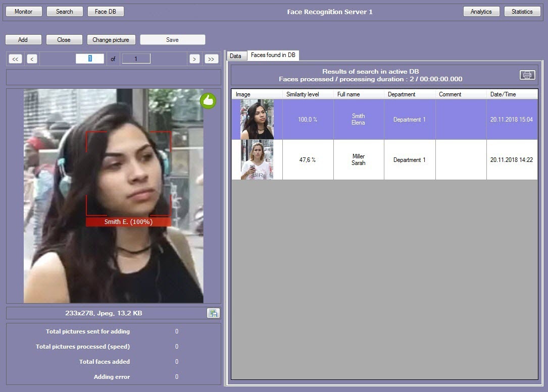Select Smith Elena's thumbnail image

257,120
